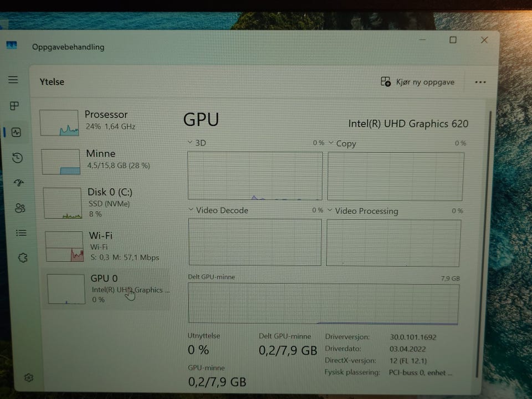532x399 pixels.
Task: Click the Copy usage graph
Action: pyautogui.click(x=395, y=176)
